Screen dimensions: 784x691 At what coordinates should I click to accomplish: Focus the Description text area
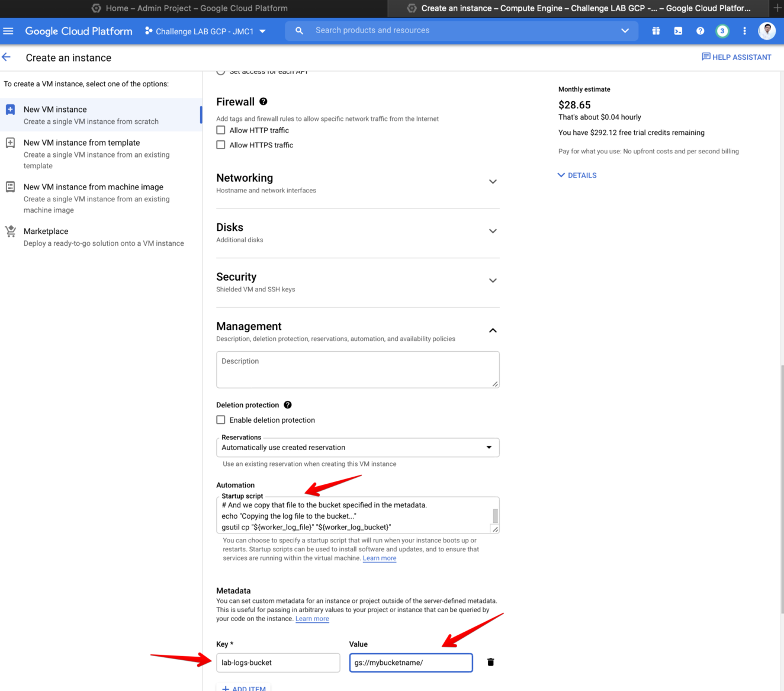coord(358,369)
